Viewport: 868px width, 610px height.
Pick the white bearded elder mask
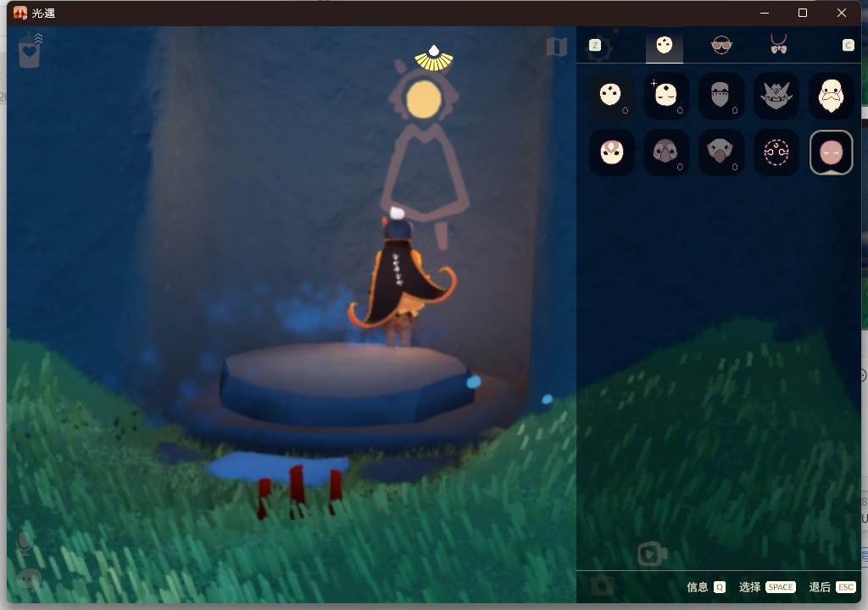[831, 95]
